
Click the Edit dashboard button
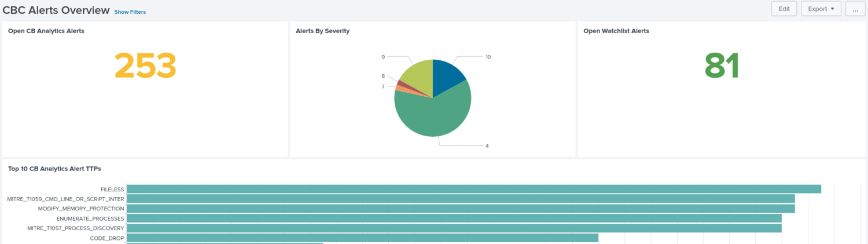point(784,9)
